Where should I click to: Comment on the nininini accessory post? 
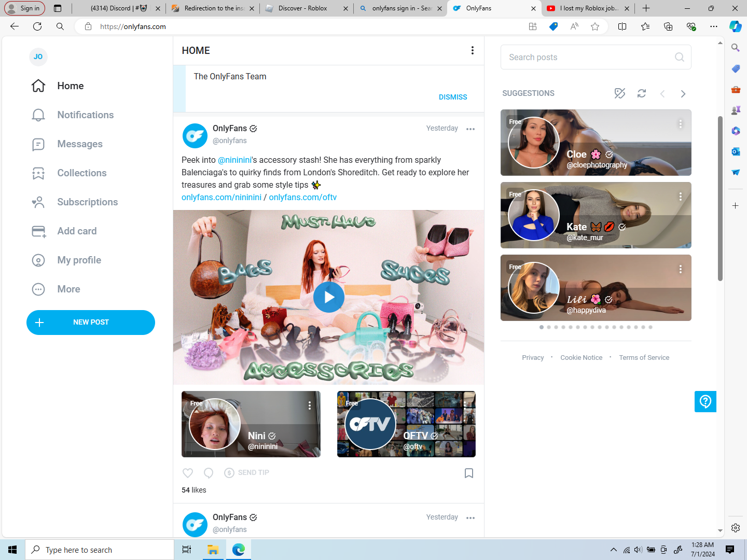(x=209, y=473)
